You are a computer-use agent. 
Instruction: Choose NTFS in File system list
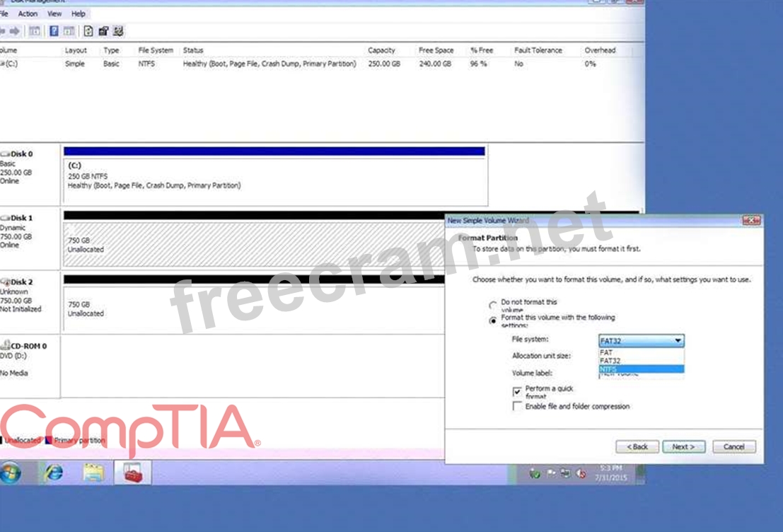[641, 369]
